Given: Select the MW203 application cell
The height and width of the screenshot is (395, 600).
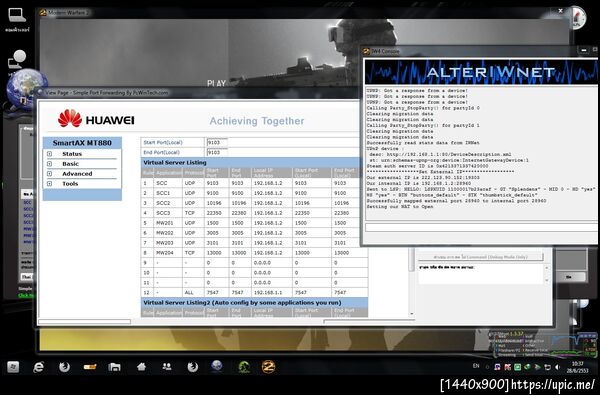Looking at the screenshot, I should click(168, 243).
